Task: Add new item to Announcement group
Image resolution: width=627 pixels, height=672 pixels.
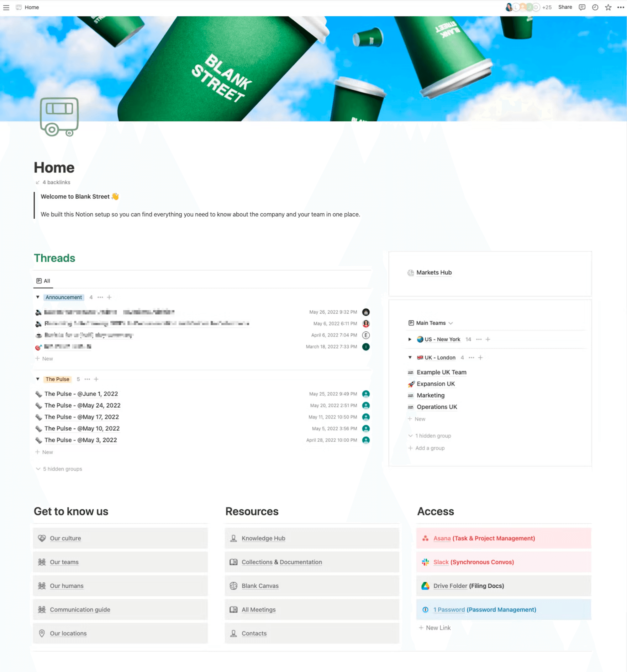Action: [x=109, y=297]
